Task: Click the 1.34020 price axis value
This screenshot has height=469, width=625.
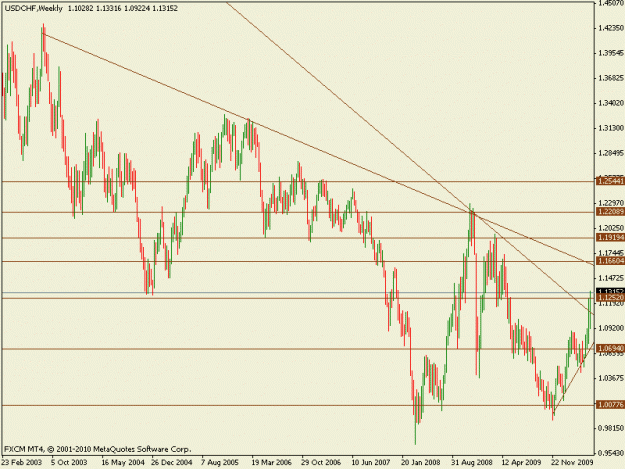Action: 611,103
